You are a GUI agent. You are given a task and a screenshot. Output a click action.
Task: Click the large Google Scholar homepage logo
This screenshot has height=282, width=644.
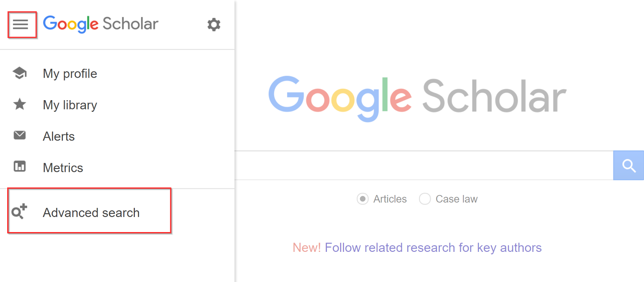point(417,96)
